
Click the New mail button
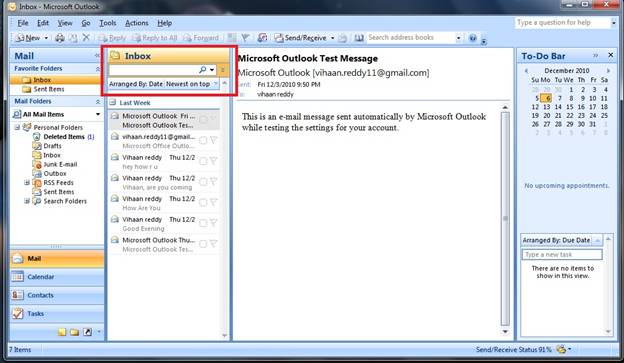pyautogui.click(x=28, y=38)
